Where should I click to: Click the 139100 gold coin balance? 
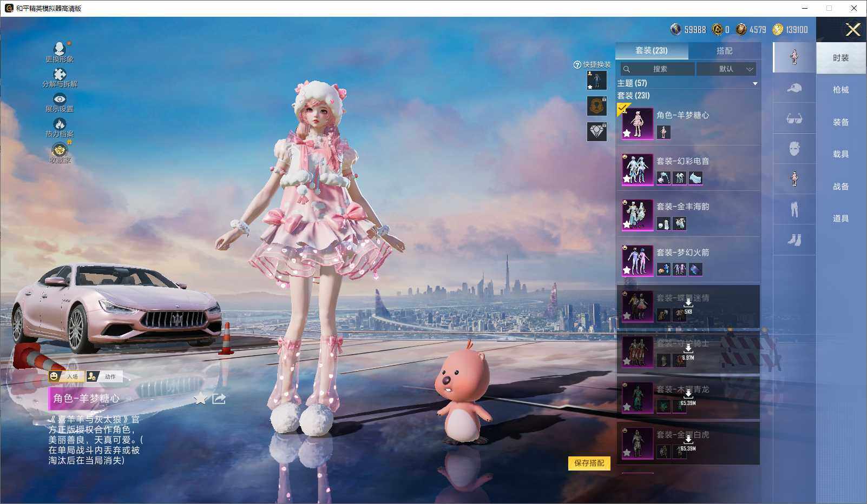click(790, 30)
